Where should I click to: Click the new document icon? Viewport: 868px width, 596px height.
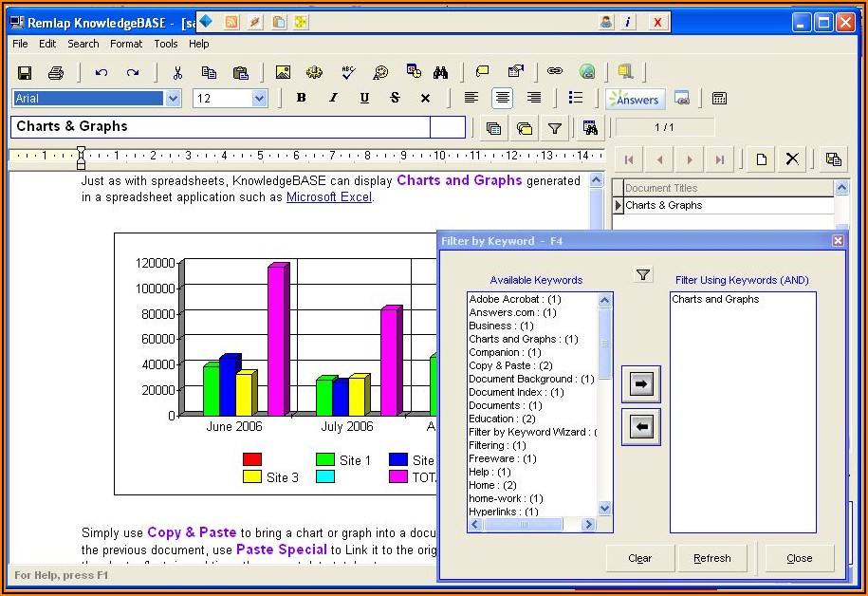click(761, 159)
